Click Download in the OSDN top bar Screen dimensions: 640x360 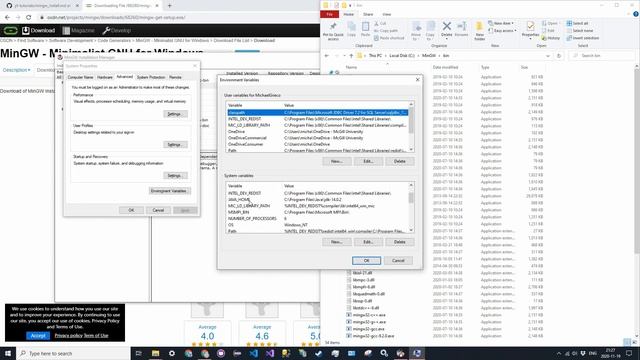[39, 31]
